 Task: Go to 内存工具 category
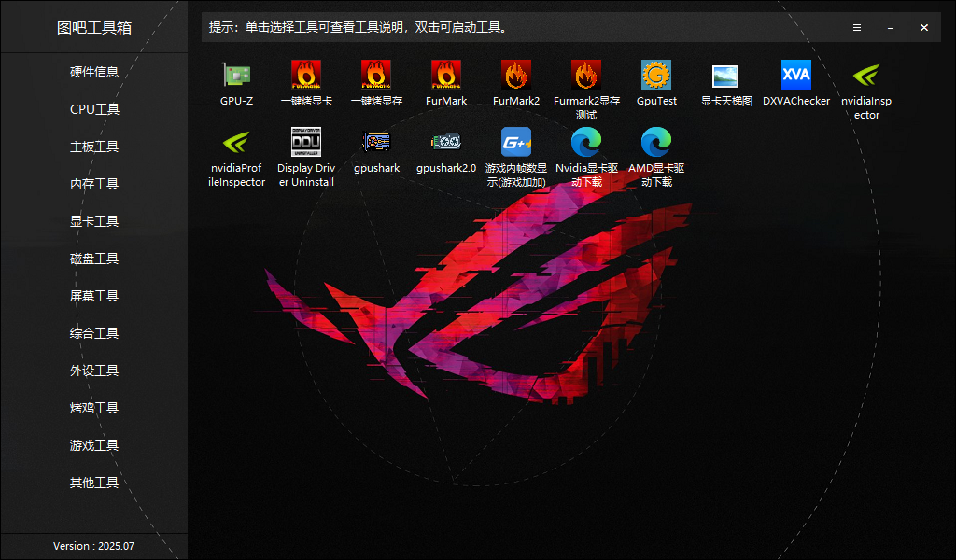[x=94, y=184]
